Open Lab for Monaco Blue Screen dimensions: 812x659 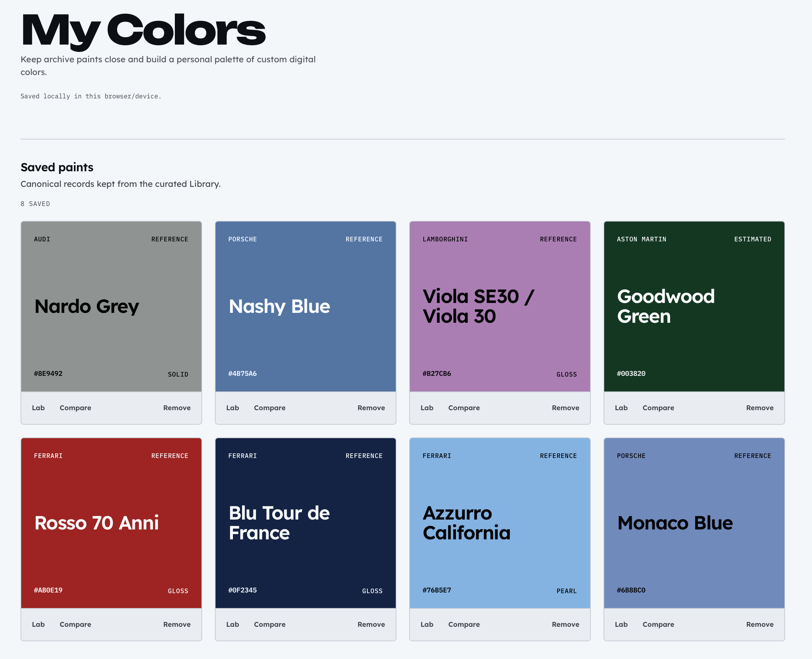[x=622, y=624]
